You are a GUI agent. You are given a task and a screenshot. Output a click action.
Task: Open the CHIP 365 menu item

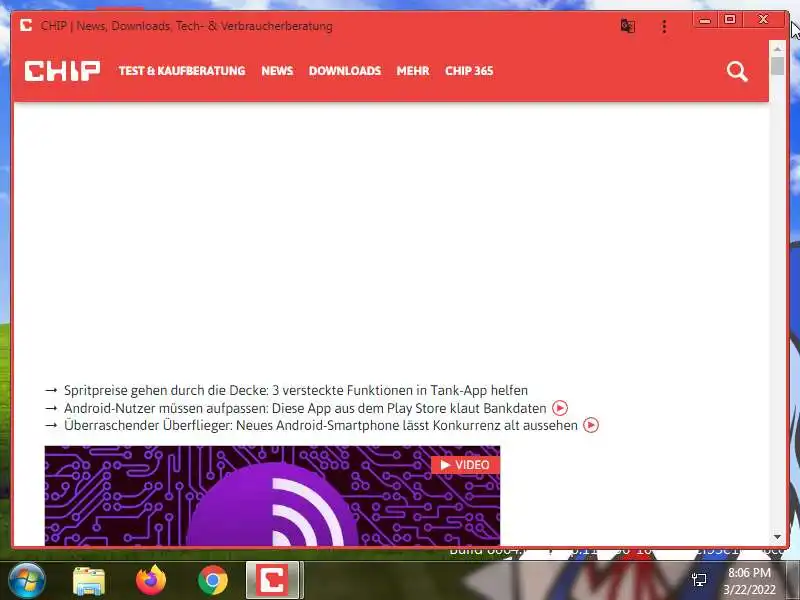coord(469,71)
